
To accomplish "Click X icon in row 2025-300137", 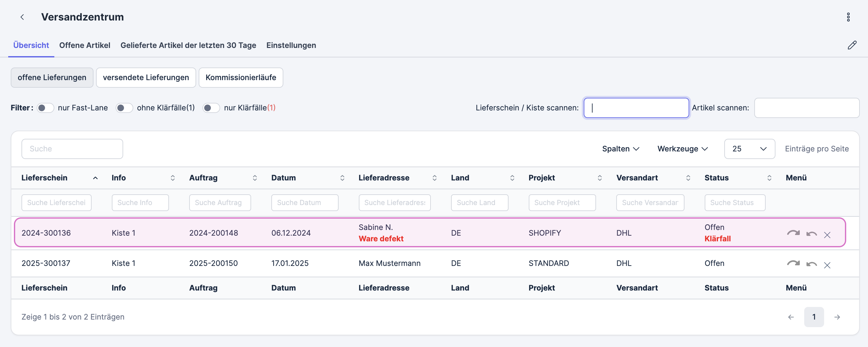I will [x=827, y=265].
